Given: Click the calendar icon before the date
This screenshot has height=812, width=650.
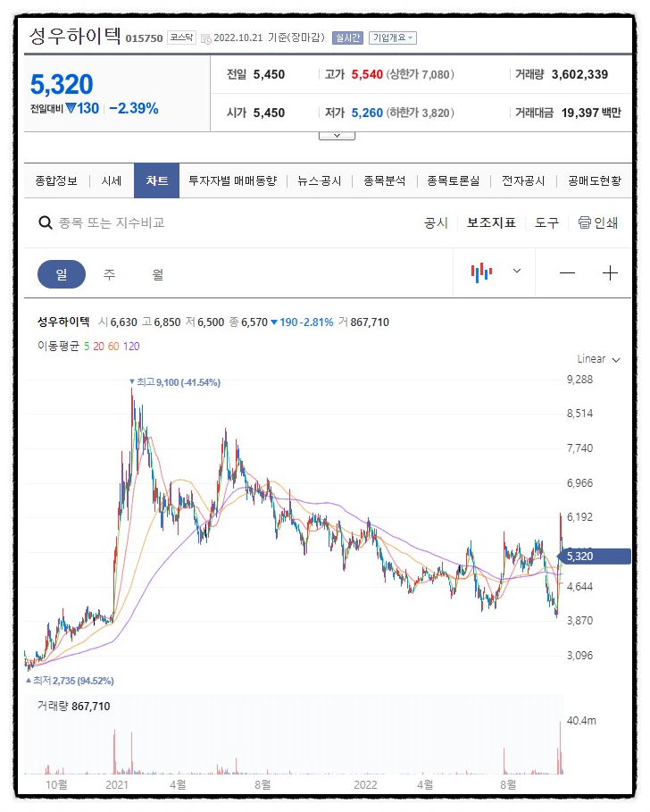Looking at the screenshot, I should [x=205, y=38].
